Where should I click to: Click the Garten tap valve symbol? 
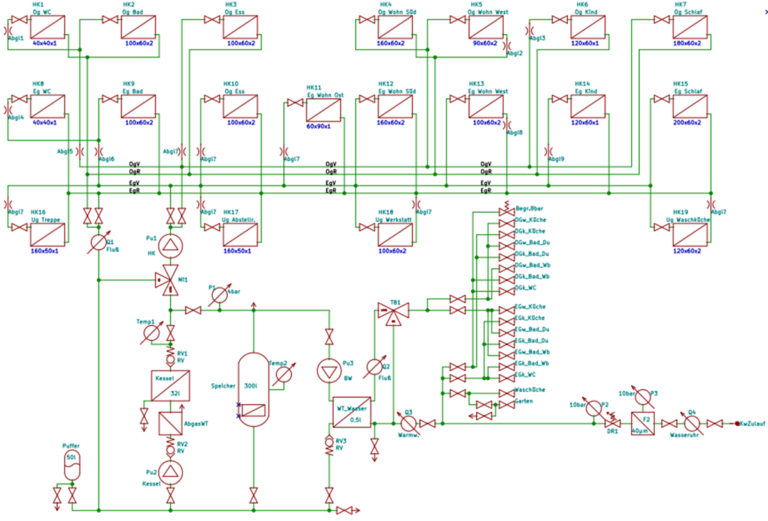pos(506,405)
